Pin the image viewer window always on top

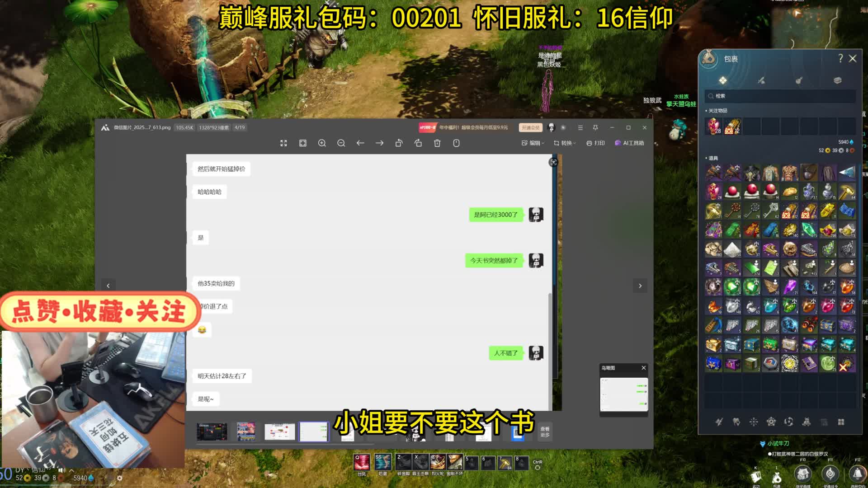click(x=595, y=128)
